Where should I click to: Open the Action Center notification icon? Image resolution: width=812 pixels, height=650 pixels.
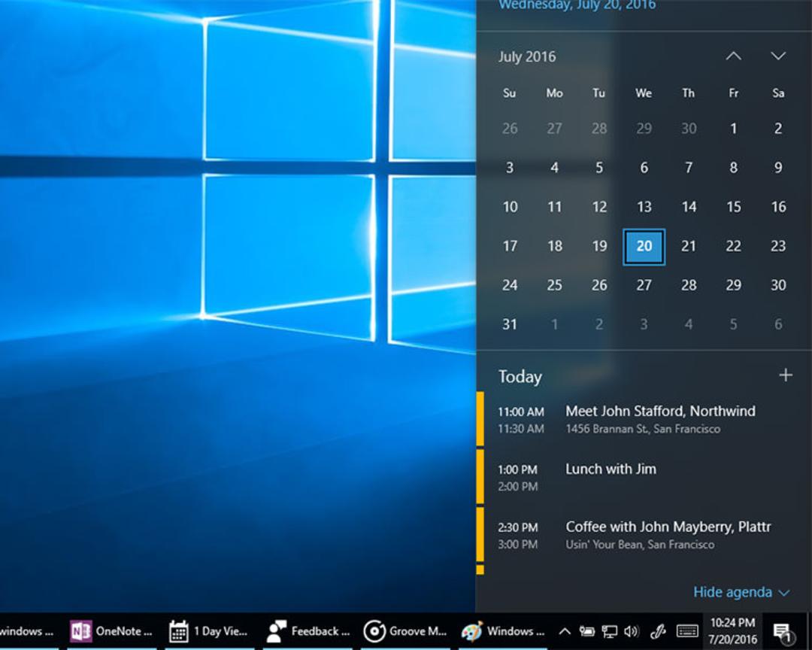click(782, 631)
